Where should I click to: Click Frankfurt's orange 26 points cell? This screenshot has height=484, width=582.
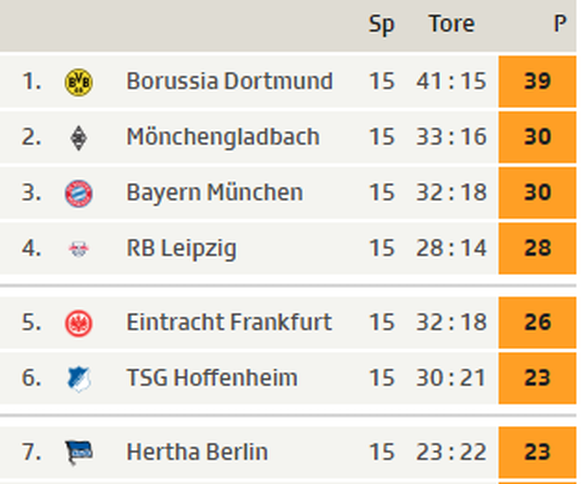point(537,322)
